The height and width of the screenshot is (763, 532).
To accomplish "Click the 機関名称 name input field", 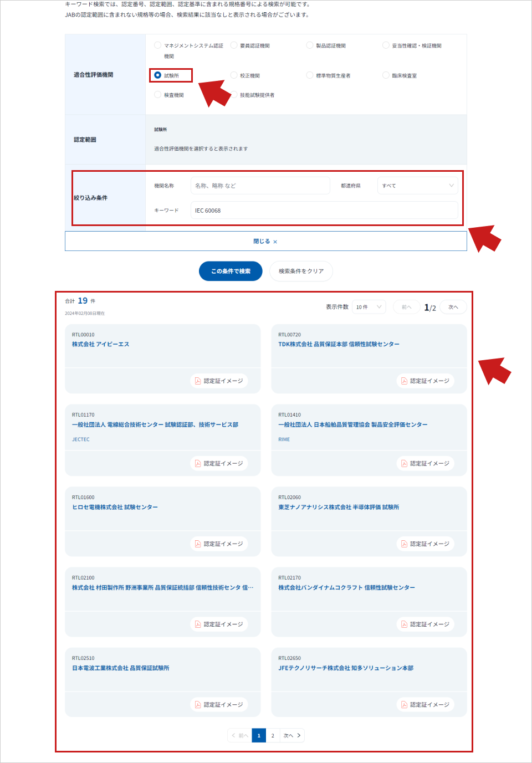I will pyautogui.click(x=260, y=186).
